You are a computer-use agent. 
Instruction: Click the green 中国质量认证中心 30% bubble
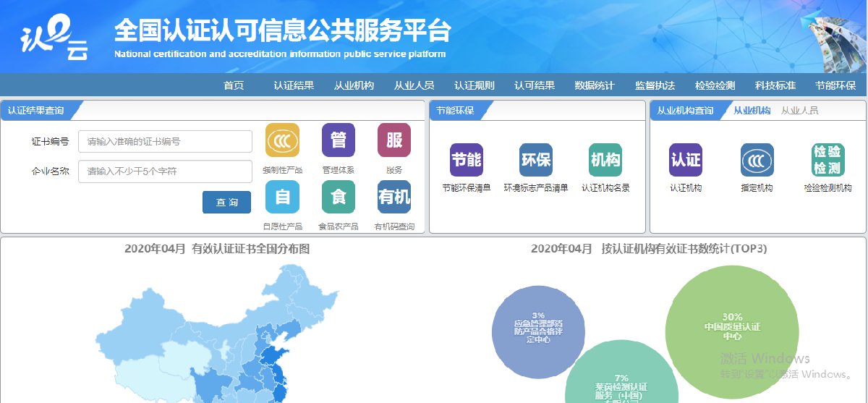732,327
